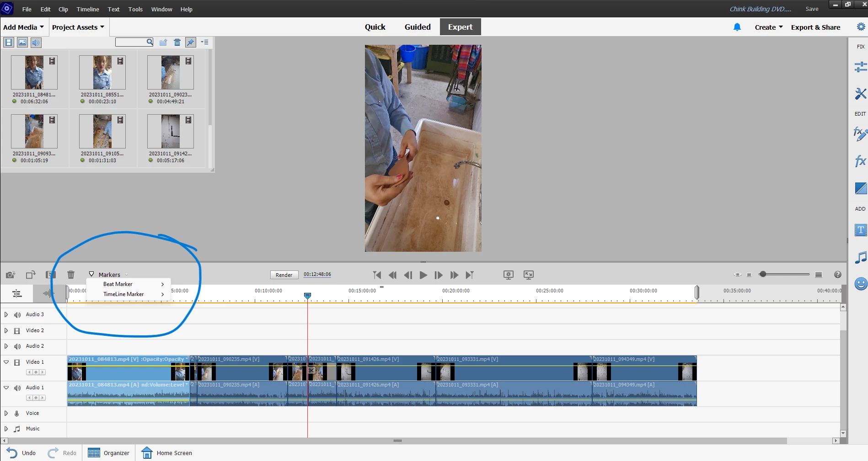This screenshot has width=868, height=461.
Task: Expand the Audio 3 track
Action: [x=6, y=315]
